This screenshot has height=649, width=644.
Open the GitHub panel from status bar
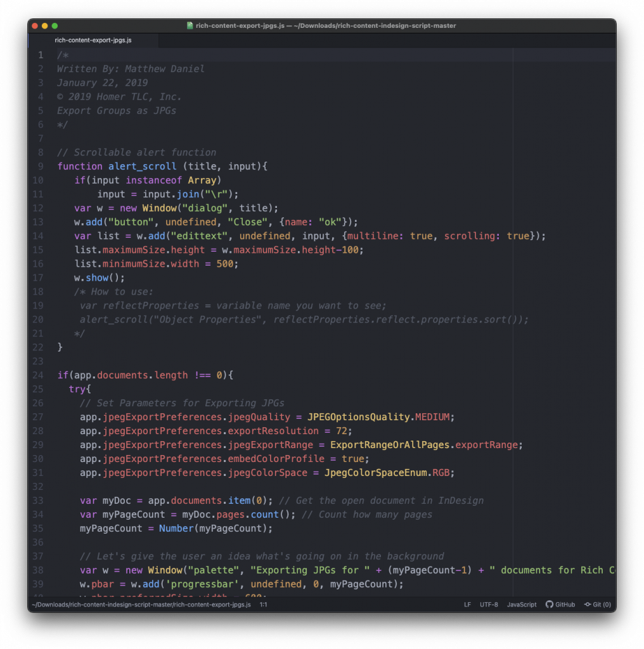coord(560,605)
